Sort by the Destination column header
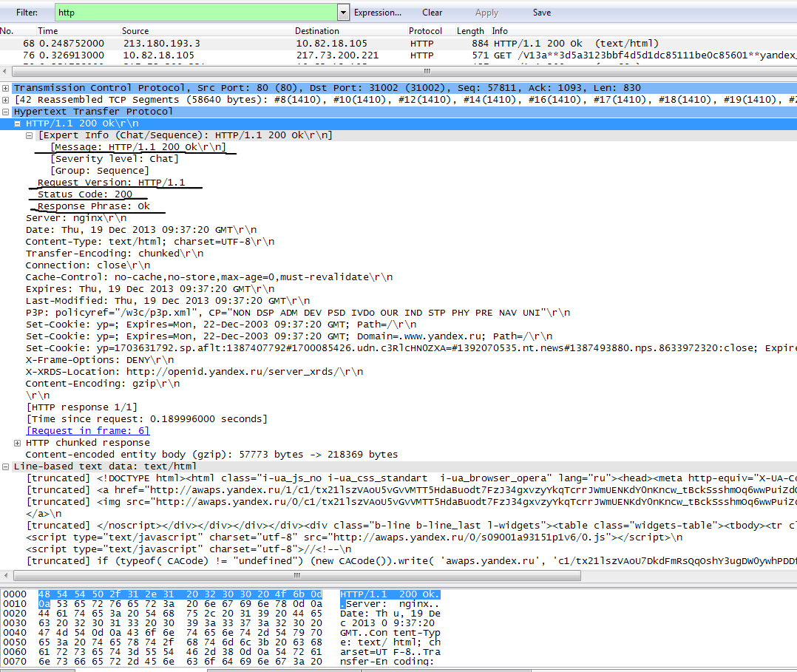This screenshot has height=672, width=797. point(316,31)
